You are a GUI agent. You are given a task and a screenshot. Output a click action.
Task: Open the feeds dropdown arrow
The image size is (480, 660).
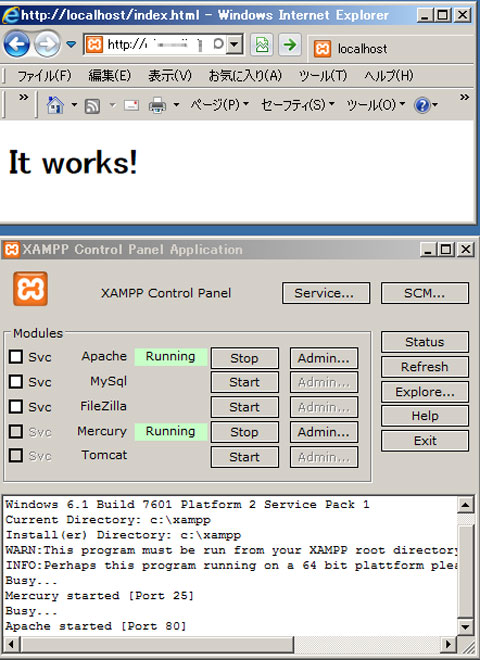tap(112, 104)
